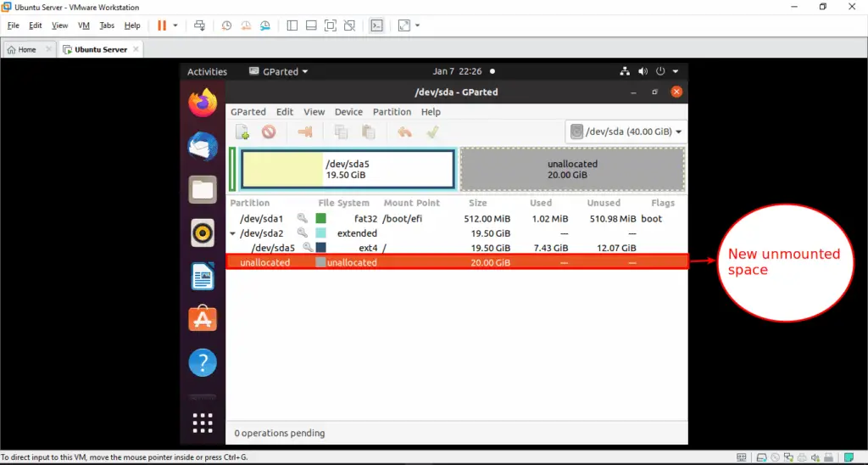
Task: Open LibreOffice Writer from the Ubuntu dock
Action: pyautogui.click(x=203, y=277)
